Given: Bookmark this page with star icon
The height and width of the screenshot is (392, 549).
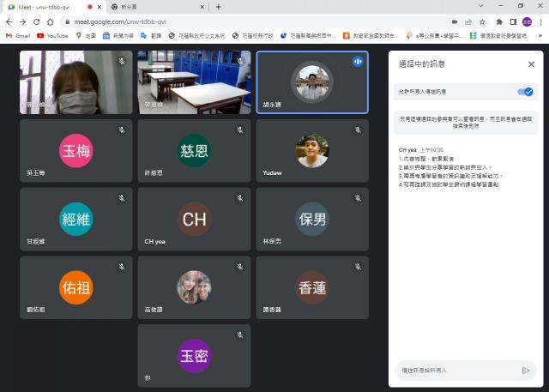Looking at the screenshot, I should [x=483, y=21].
